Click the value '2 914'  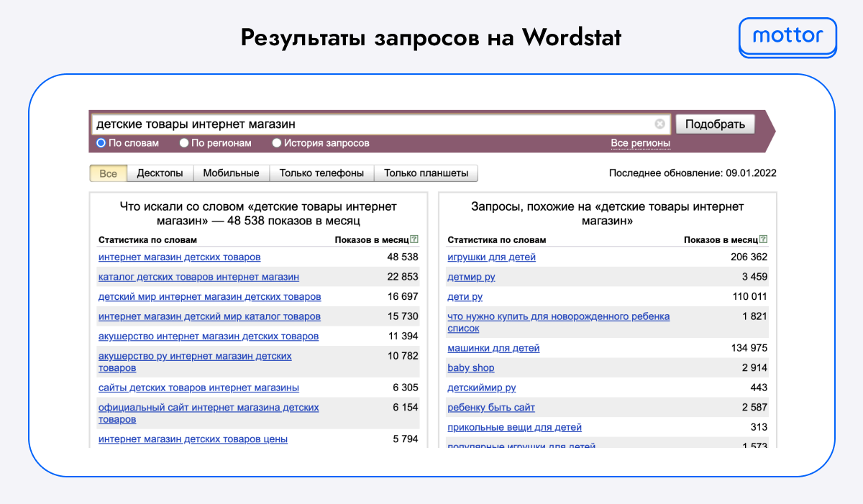tap(754, 368)
